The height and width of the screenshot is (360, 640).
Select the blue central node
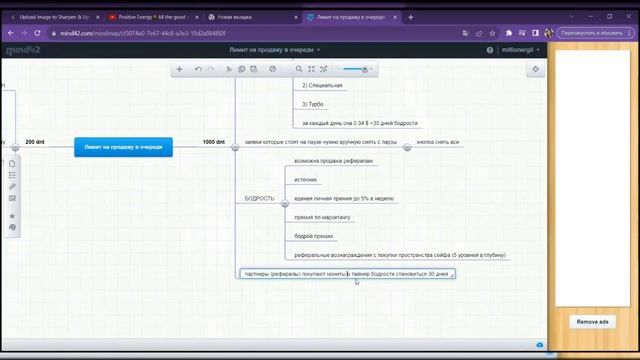[123, 147]
